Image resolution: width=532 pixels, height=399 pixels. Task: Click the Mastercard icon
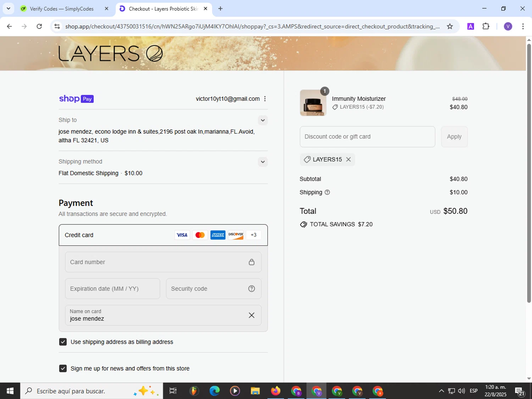(x=200, y=235)
